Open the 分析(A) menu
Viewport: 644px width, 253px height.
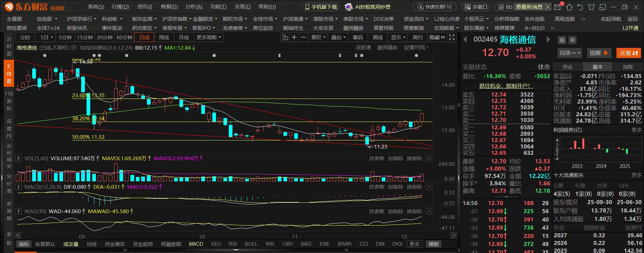(194, 7)
